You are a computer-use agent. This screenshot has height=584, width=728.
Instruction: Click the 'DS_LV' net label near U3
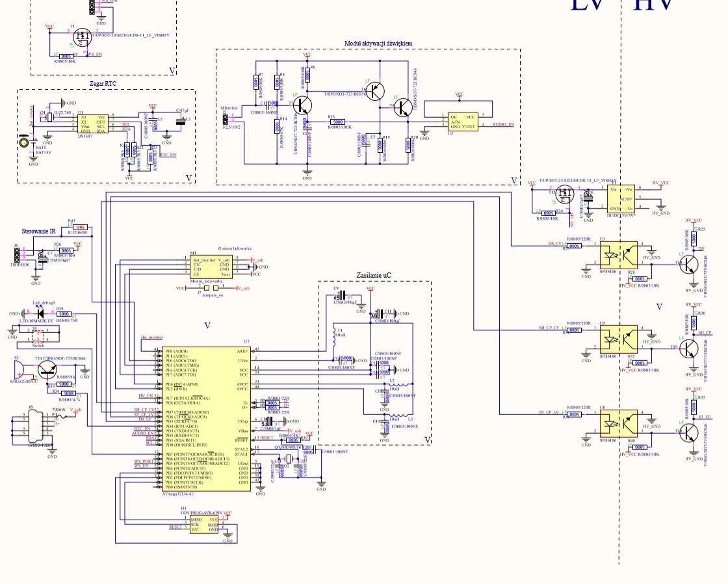coord(554,243)
